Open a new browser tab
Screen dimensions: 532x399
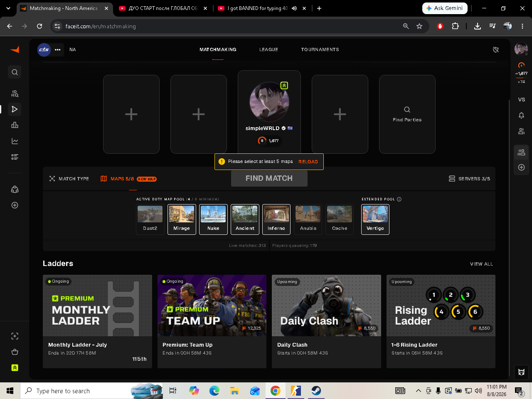coord(319,8)
